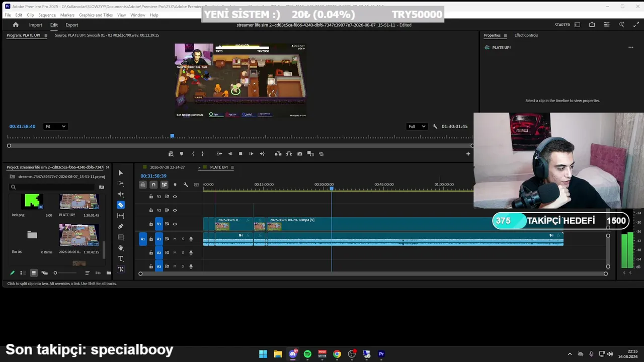
Task: Go to the Import workspace
Action: [35, 25]
